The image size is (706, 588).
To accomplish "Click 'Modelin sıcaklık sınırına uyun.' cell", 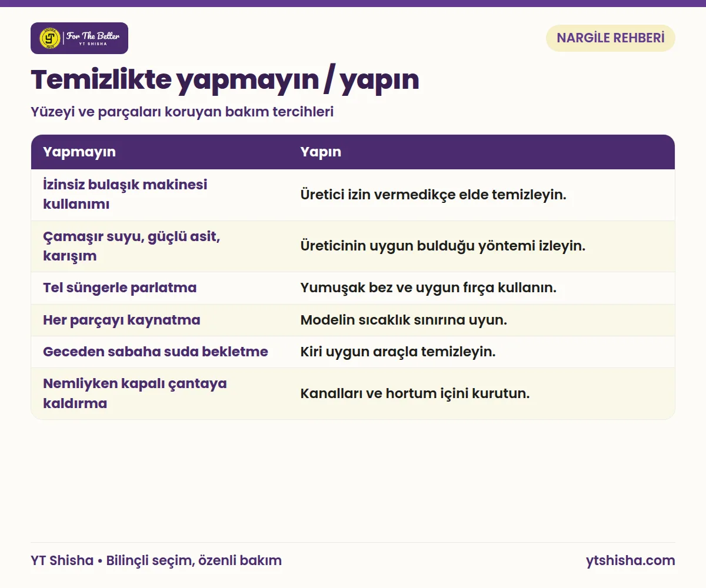I will coord(482,320).
